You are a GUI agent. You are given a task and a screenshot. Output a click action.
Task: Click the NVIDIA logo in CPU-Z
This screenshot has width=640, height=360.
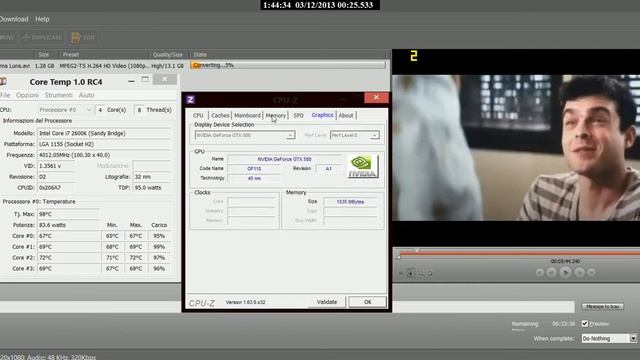(x=363, y=166)
